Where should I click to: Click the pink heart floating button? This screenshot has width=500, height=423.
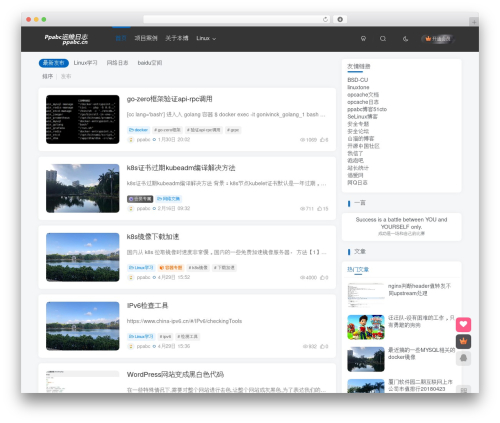pyautogui.click(x=463, y=324)
